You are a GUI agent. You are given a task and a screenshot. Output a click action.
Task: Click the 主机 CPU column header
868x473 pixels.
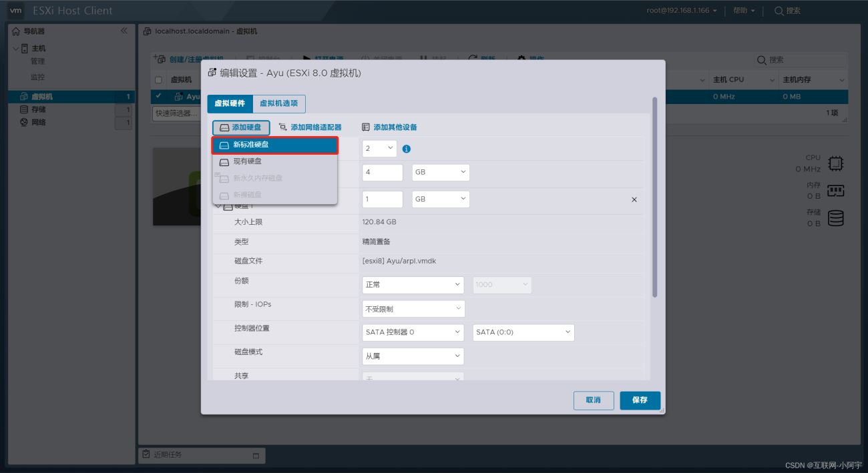728,80
